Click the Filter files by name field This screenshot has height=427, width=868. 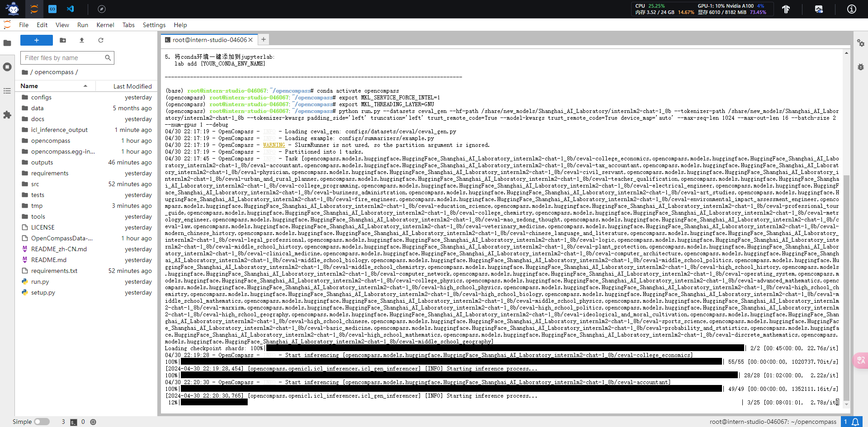click(x=67, y=58)
